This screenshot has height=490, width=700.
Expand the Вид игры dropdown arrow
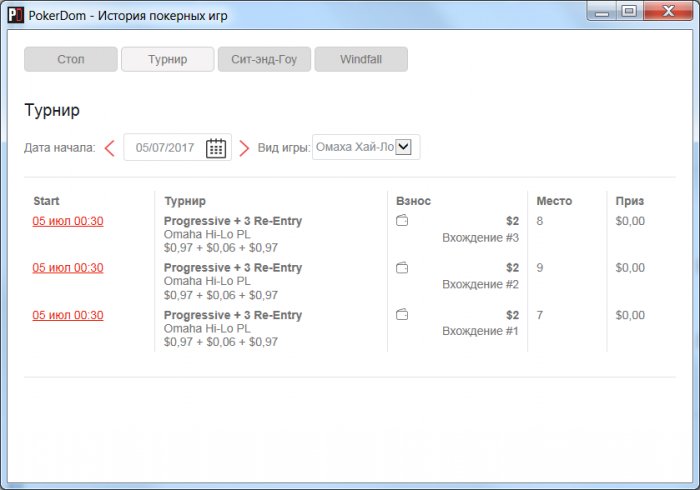coord(404,147)
